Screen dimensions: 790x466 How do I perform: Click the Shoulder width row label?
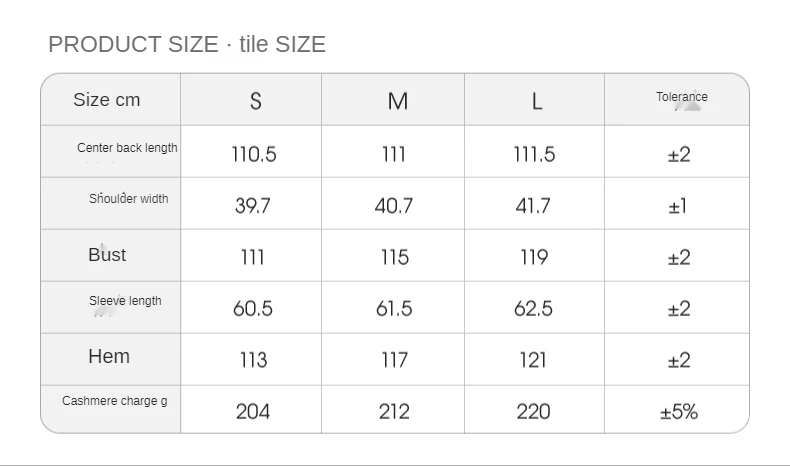(x=128, y=199)
